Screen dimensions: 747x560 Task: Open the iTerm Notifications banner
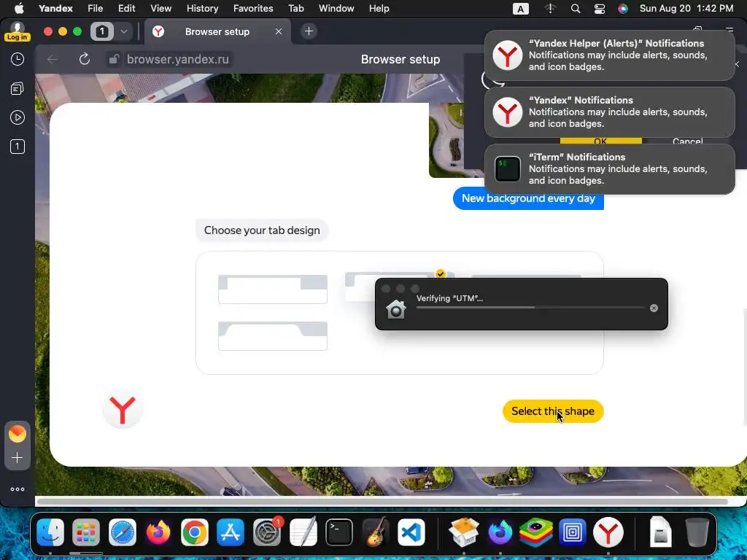coord(610,169)
